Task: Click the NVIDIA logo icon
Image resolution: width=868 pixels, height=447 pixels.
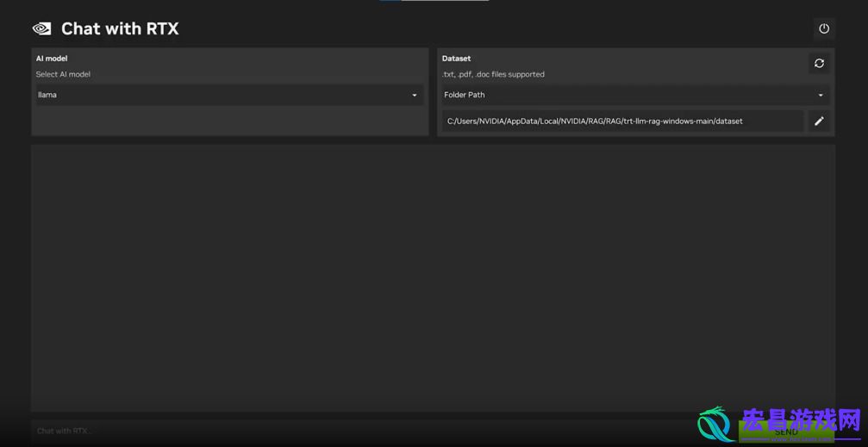Action: point(41,28)
